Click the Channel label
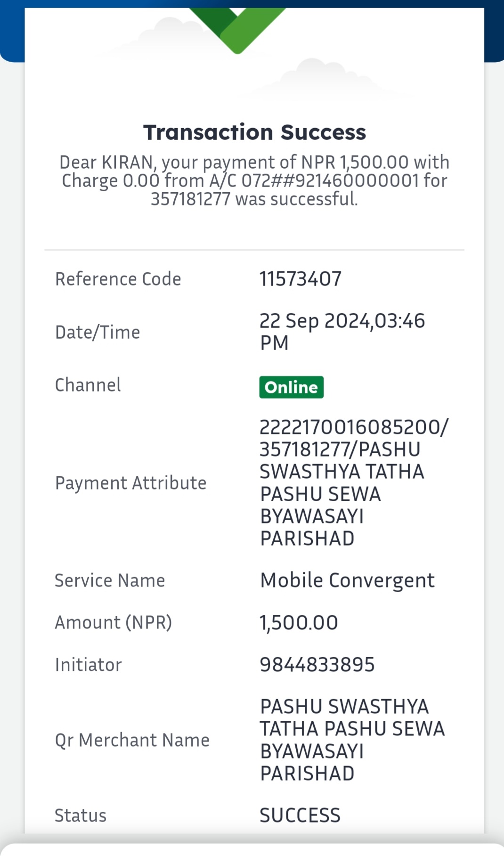 coord(88,385)
